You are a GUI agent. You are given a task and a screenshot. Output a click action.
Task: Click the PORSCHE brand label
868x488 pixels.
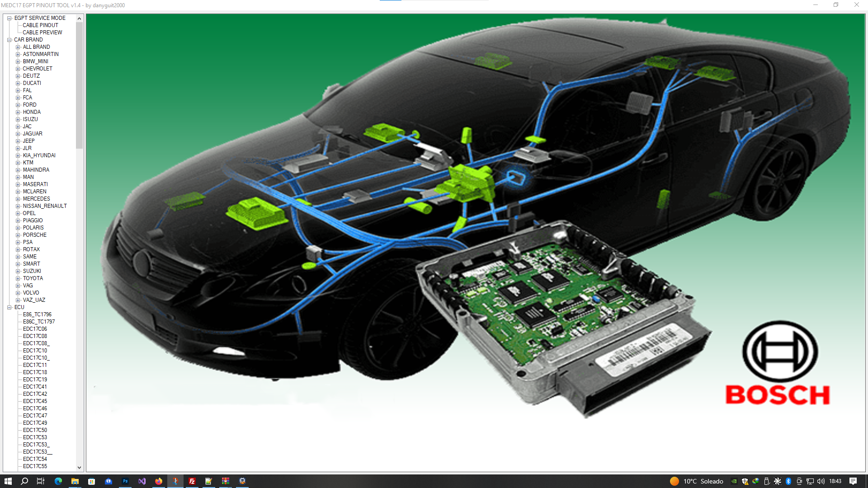coord(34,235)
